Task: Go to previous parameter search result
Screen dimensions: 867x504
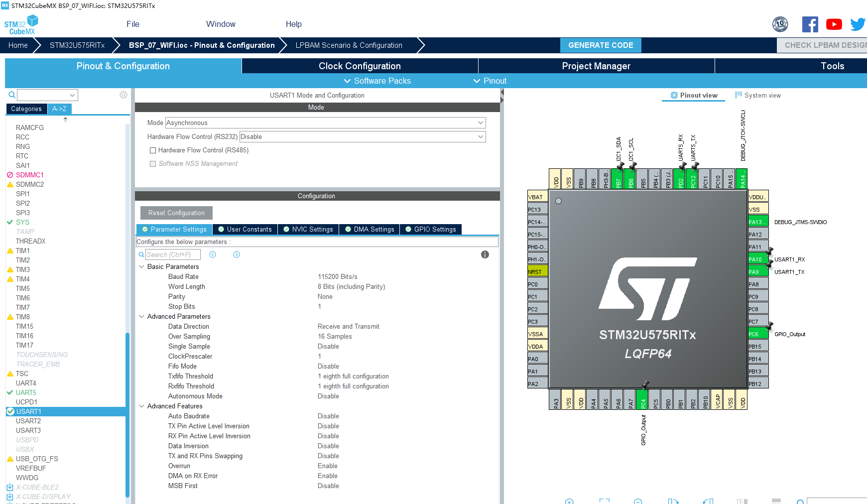Action: point(213,254)
